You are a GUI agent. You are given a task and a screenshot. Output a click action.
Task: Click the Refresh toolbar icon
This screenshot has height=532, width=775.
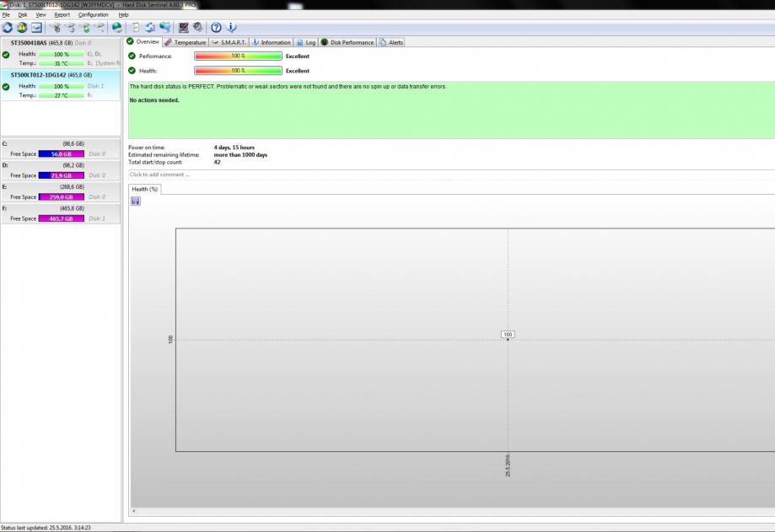click(x=8, y=28)
